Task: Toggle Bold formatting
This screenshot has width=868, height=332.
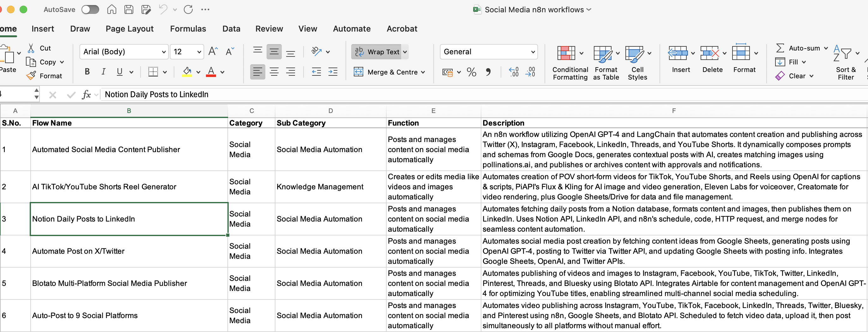Action: pos(87,72)
